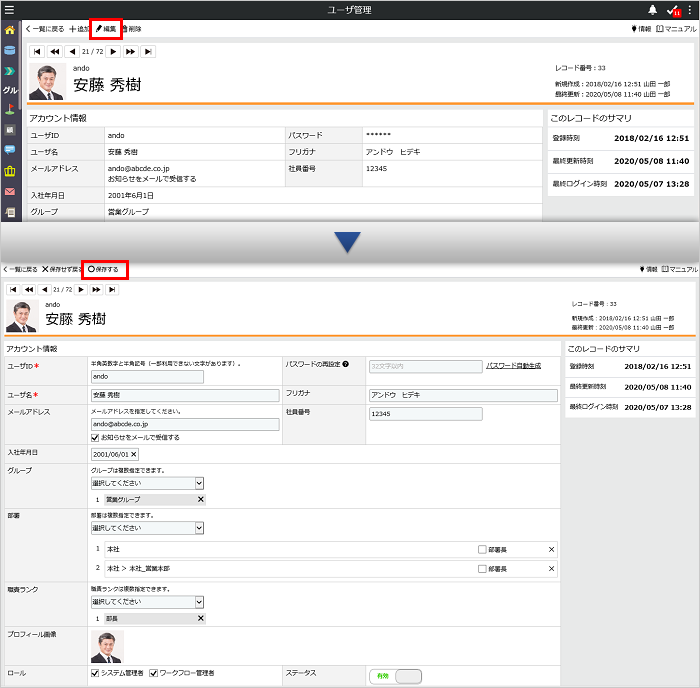This screenshot has width=700, height=688.
Task: Click 一覧に戻る in edit-screen toolbar
Action: [20, 270]
